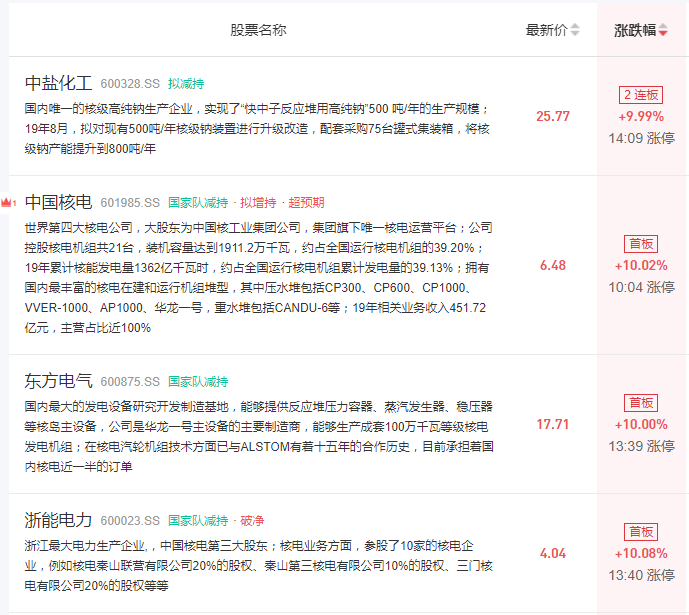
Task: Click 国家队减持 tag on 浙能电力
Action: [x=198, y=521]
